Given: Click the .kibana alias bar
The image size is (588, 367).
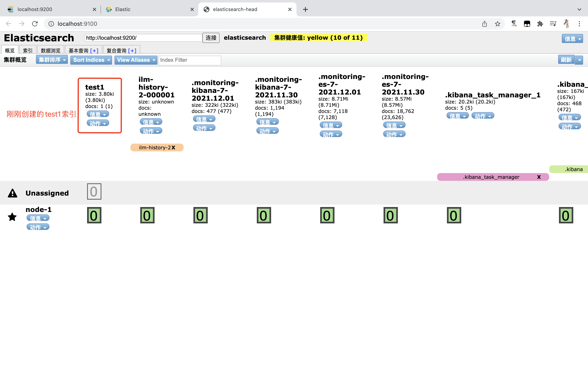Looking at the screenshot, I should click(x=568, y=169).
